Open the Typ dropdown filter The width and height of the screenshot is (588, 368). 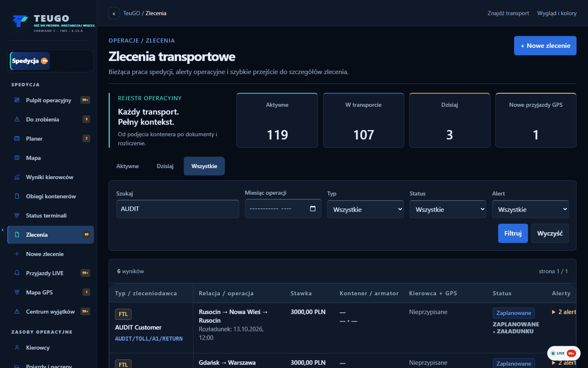365,209
